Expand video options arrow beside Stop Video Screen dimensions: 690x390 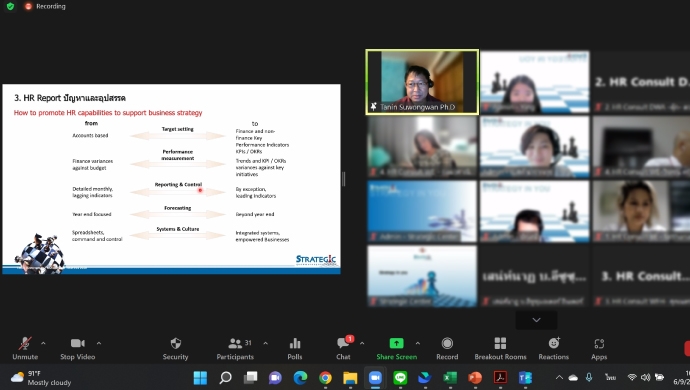[99, 343]
